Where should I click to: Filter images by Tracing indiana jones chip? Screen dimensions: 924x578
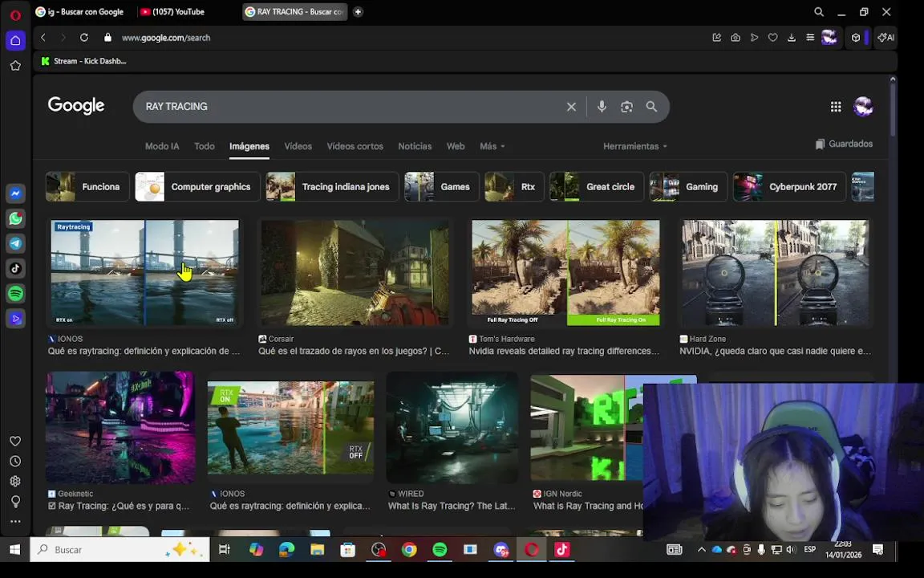(x=332, y=186)
